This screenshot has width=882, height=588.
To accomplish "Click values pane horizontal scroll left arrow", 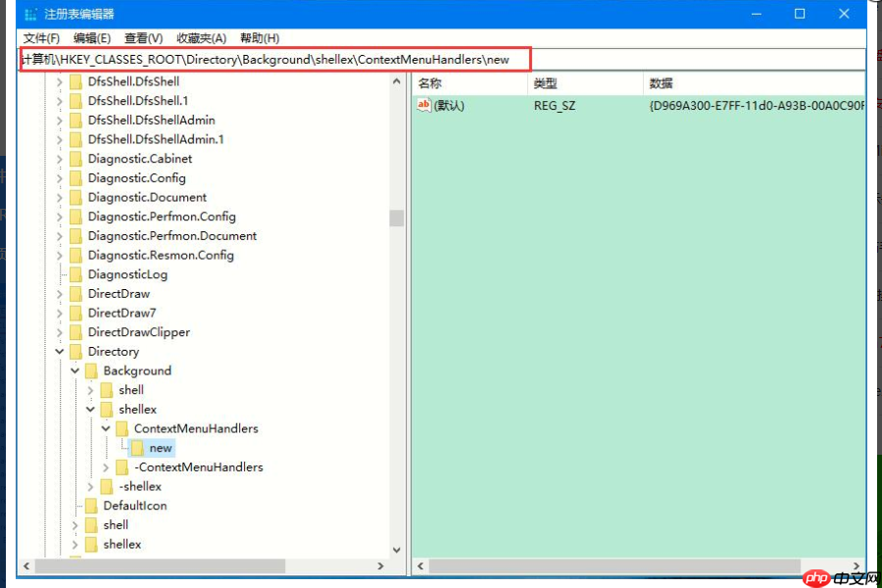I will coord(420,566).
